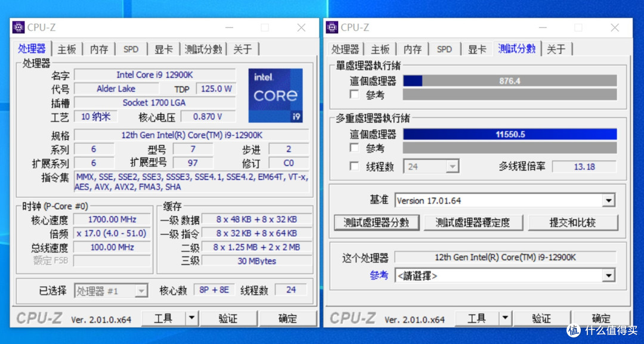Expand the 工具 dropdown arrow in right window
The height and width of the screenshot is (344, 644).
(504, 318)
